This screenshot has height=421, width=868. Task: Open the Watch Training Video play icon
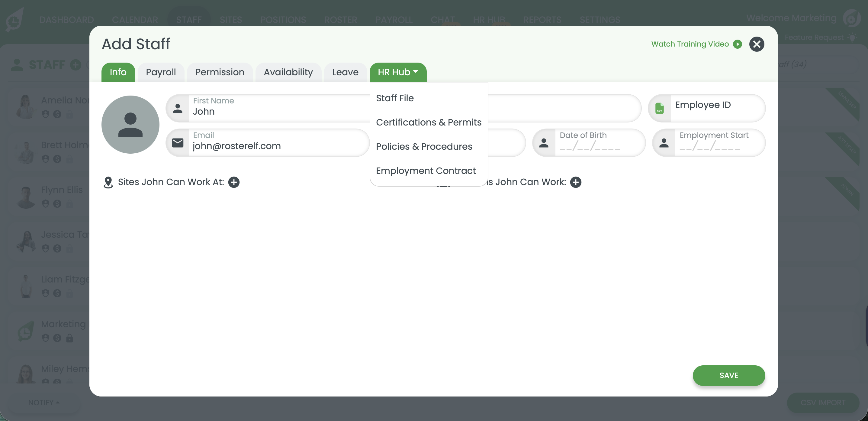click(738, 44)
